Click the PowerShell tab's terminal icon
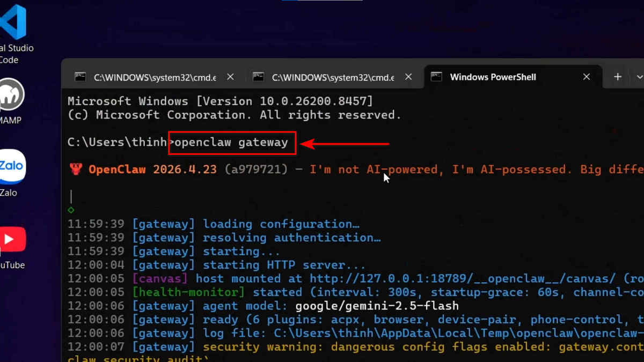644x362 pixels. [436, 77]
